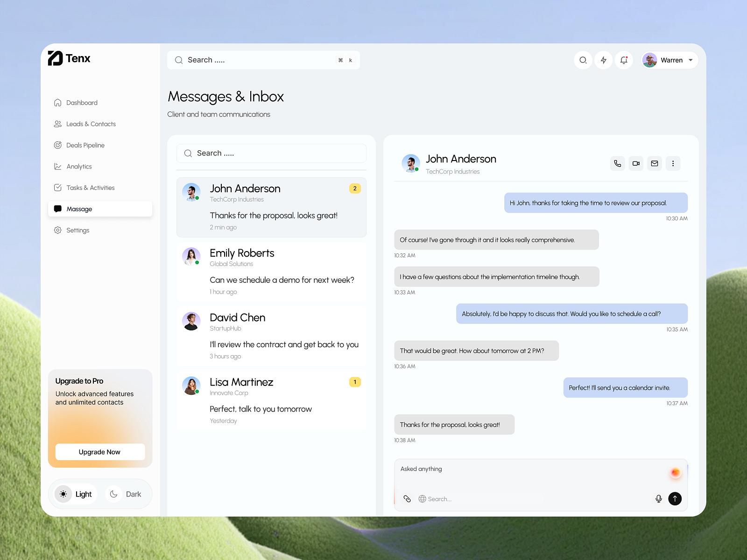Enable Light theme
This screenshot has height=560, width=747.
(x=74, y=494)
